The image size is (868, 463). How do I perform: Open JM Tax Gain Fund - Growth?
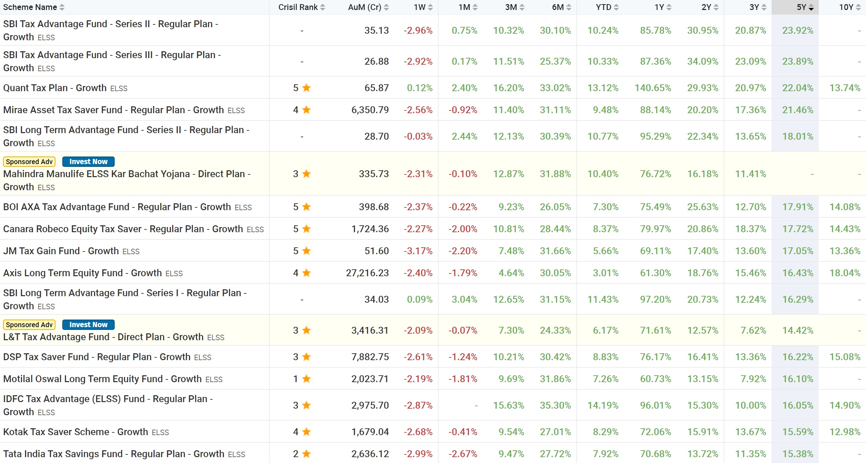tap(61, 251)
